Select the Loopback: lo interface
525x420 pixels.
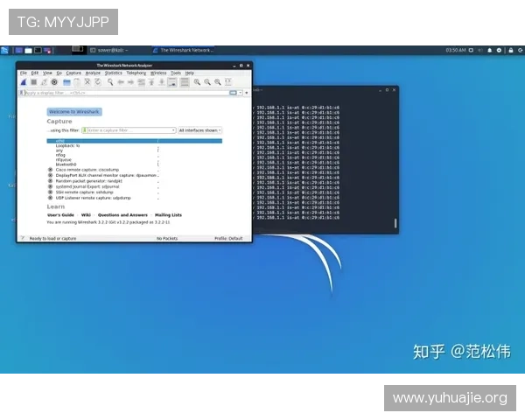pyautogui.click(x=67, y=146)
